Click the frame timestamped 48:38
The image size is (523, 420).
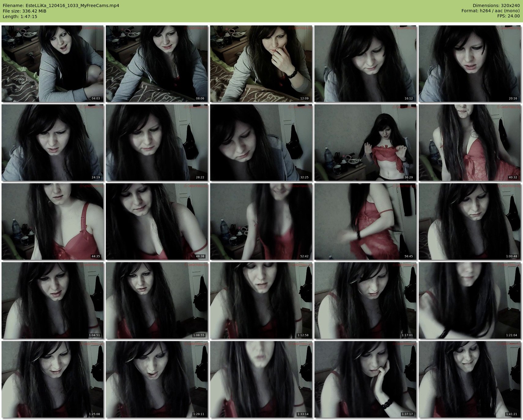157,221
